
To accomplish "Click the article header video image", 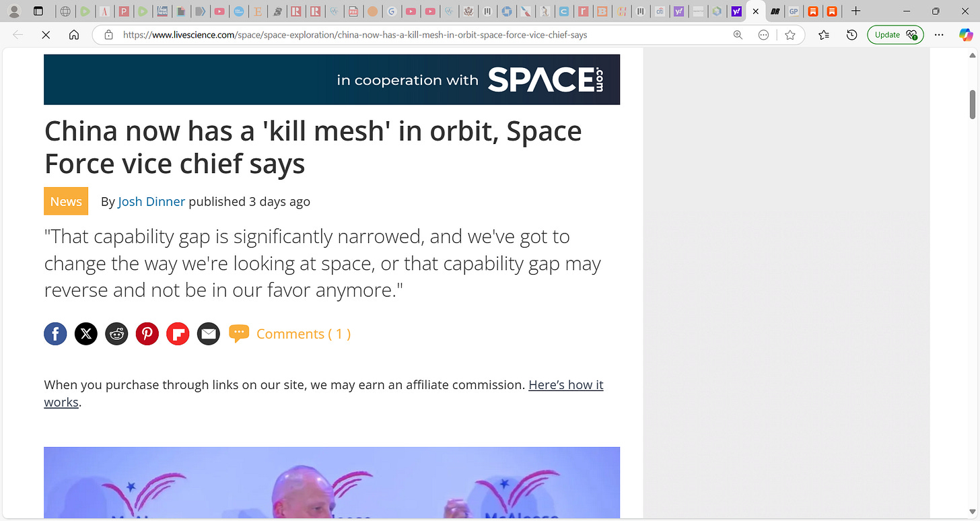I will click(x=332, y=484).
